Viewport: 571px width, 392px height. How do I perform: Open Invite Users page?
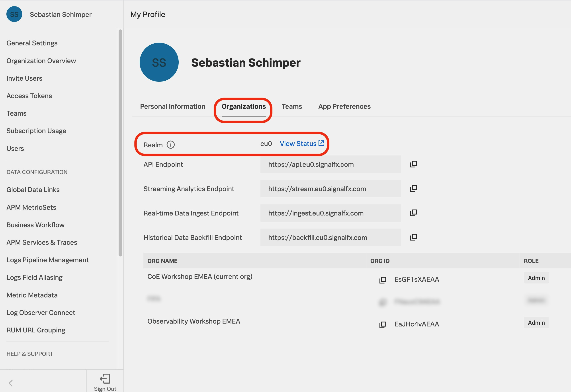[24, 78]
